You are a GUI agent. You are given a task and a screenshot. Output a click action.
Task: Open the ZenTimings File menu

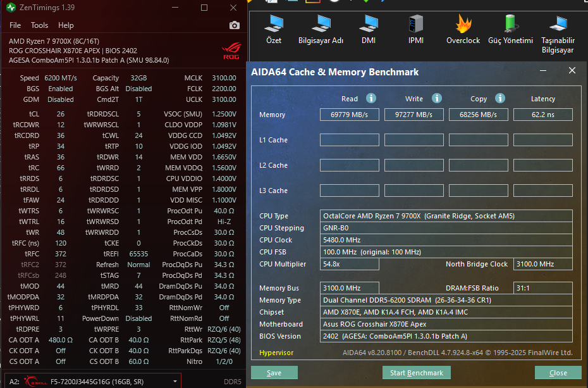click(x=15, y=25)
